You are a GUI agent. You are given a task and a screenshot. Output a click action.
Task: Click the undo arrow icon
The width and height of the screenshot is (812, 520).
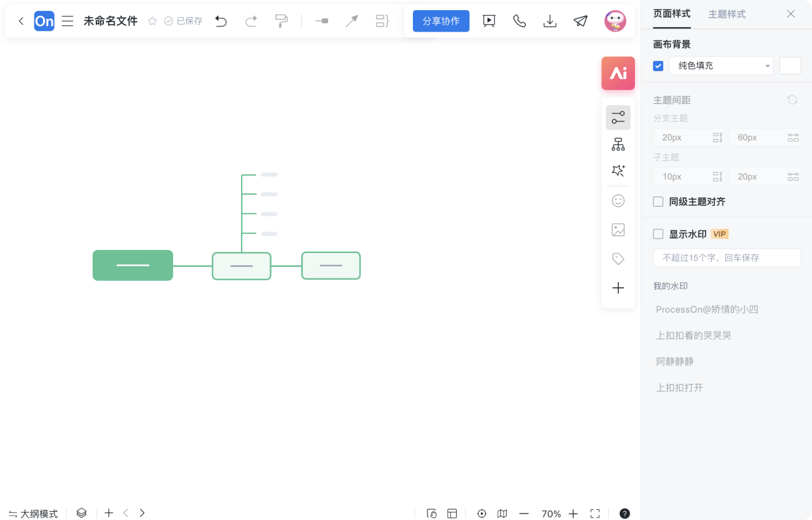point(221,21)
